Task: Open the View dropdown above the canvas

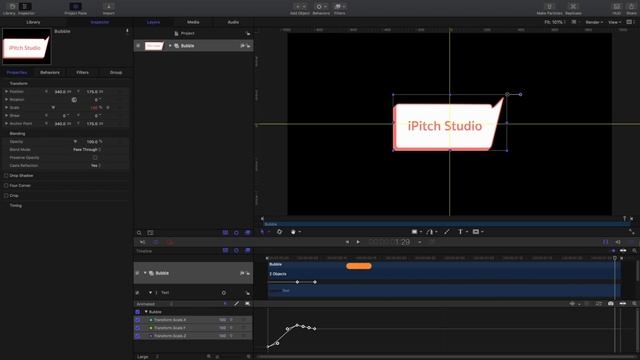Action: (614, 22)
